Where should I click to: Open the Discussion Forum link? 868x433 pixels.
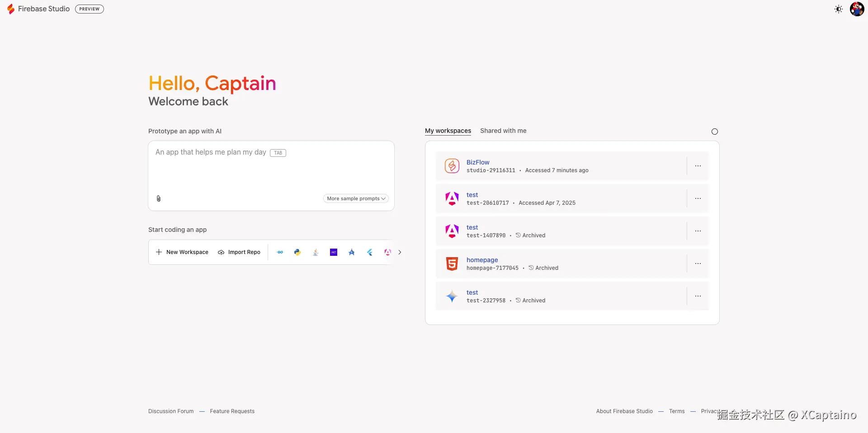tap(171, 411)
